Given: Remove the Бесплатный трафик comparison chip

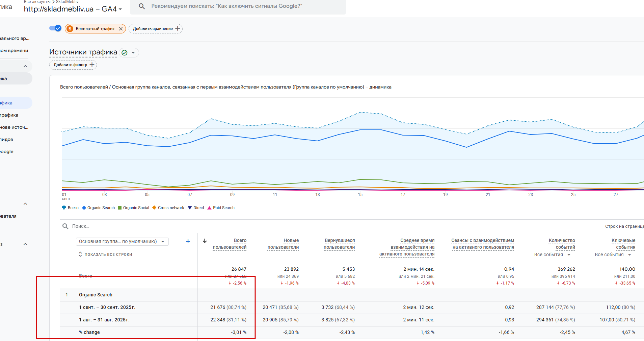Looking at the screenshot, I should 121,29.
